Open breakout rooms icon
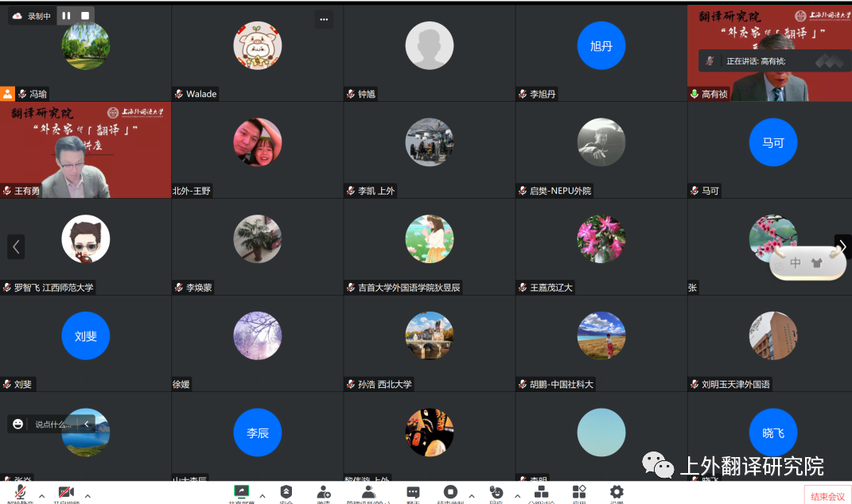 (541, 492)
